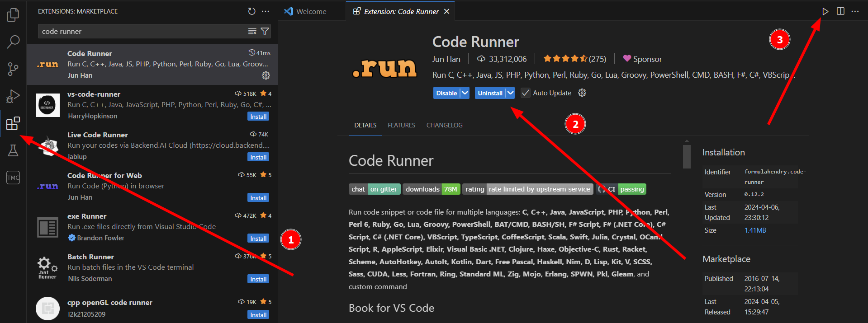Click the filter extensions funnel icon
868x323 pixels.
point(265,31)
